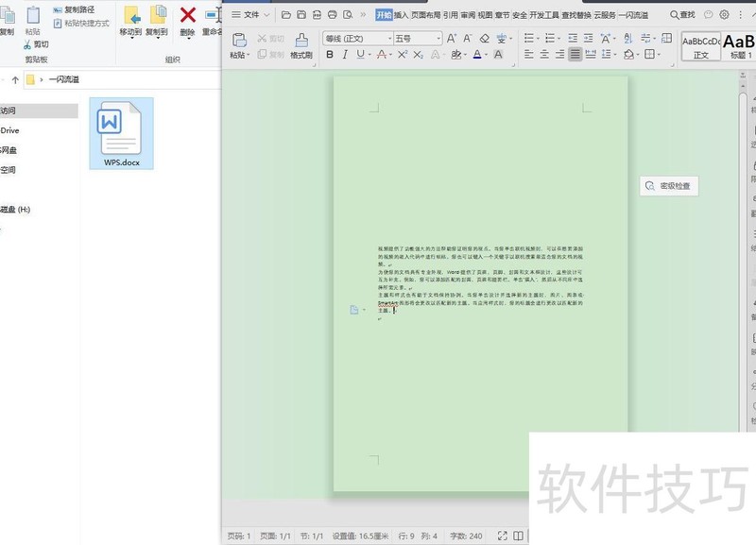Open the 开发工具 ribbon tab
756x545 pixels.
[544, 15]
